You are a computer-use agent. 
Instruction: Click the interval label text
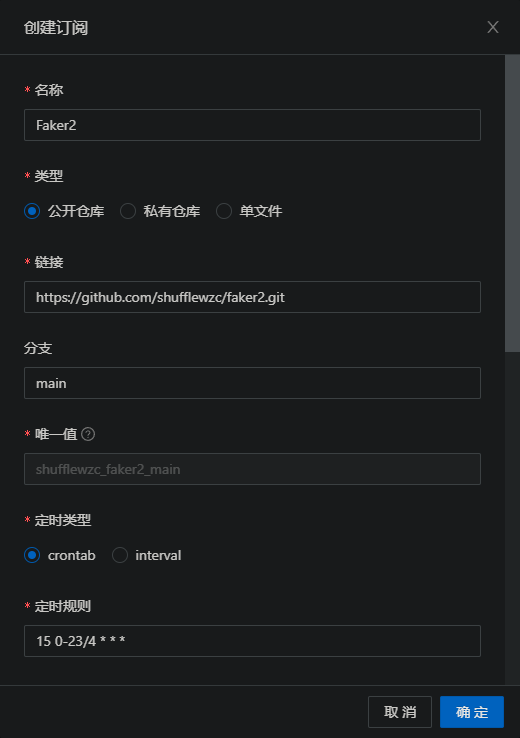pyautogui.click(x=158, y=555)
